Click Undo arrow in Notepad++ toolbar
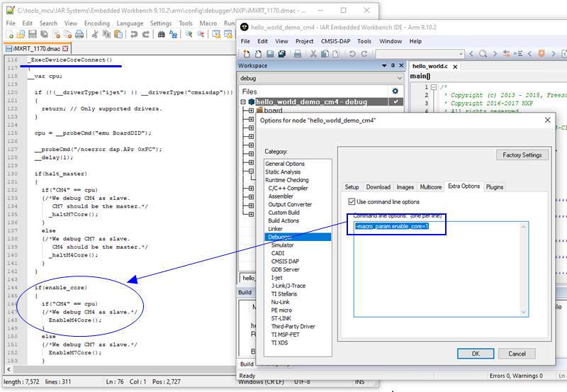This screenshot has width=567, height=392. click(x=134, y=34)
